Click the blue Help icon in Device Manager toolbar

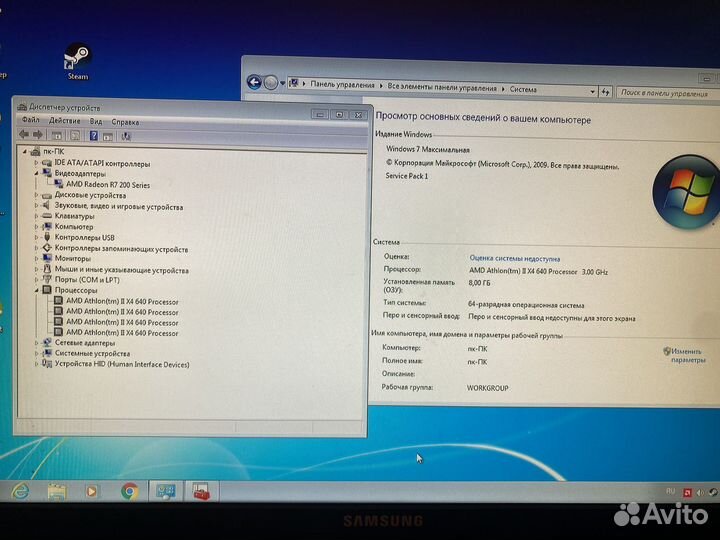pyautogui.click(x=94, y=135)
